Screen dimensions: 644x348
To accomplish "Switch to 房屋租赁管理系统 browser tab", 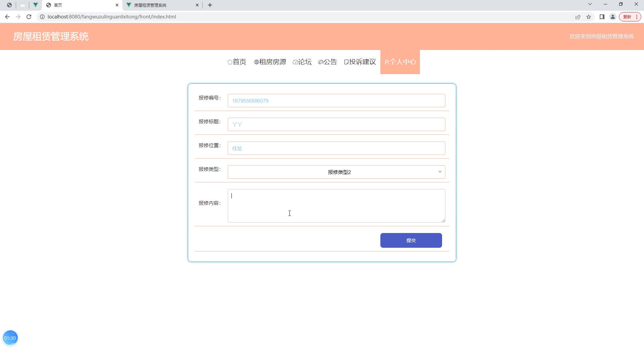I will (x=163, y=5).
